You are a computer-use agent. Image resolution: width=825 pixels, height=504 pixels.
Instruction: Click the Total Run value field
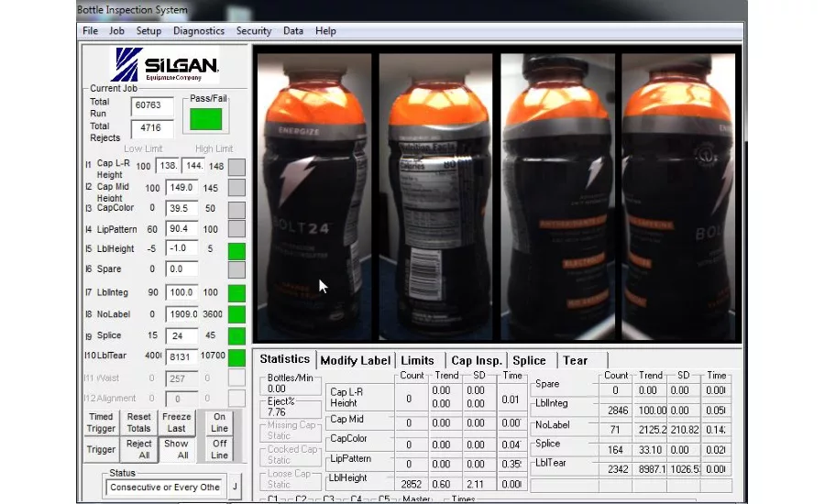[x=152, y=105]
